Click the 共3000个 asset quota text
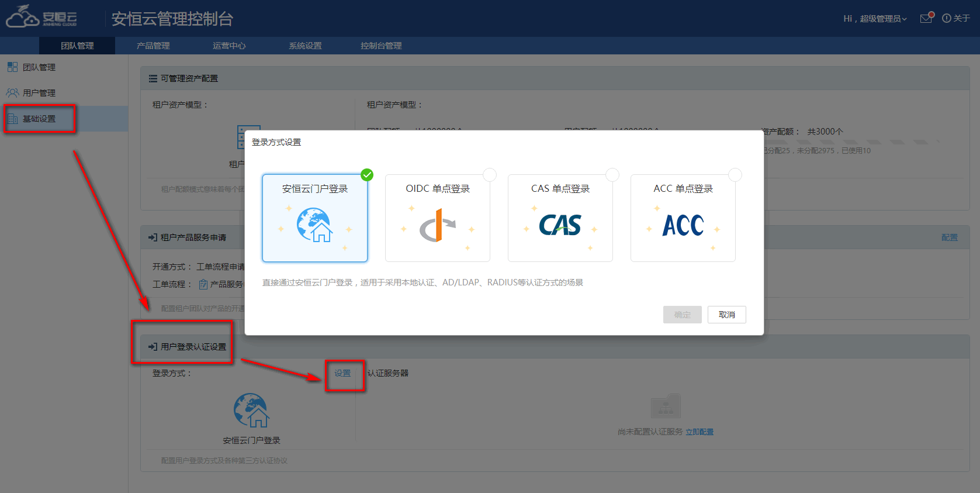 click(x=825, y=132)
